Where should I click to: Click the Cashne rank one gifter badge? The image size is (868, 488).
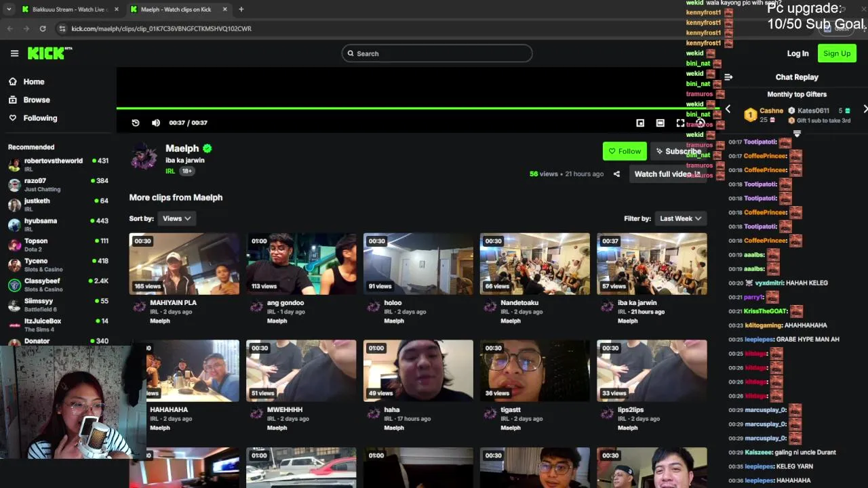(x=750, y=115)
